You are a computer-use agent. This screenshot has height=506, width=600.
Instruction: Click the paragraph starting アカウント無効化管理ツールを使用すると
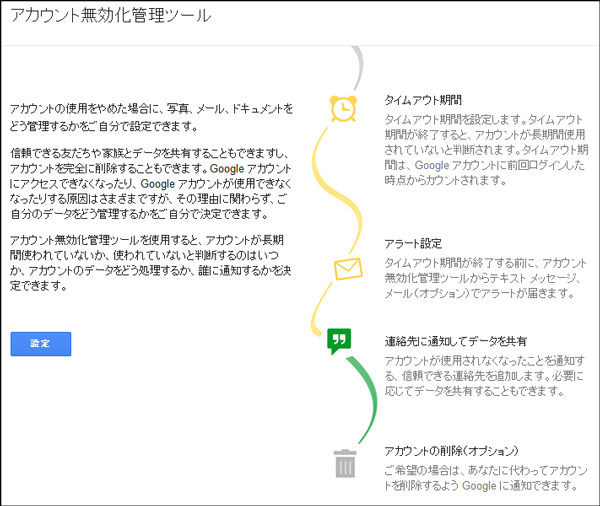tap(150, 263)
